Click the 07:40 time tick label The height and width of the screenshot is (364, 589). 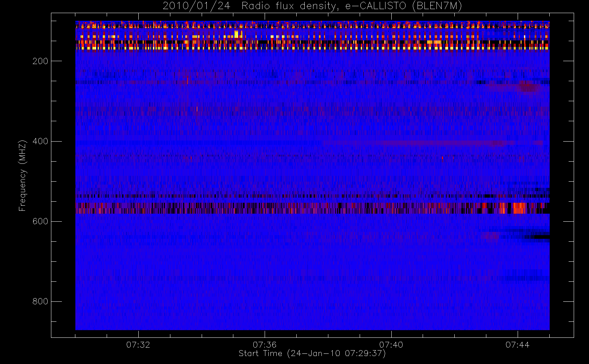[391, 345]
